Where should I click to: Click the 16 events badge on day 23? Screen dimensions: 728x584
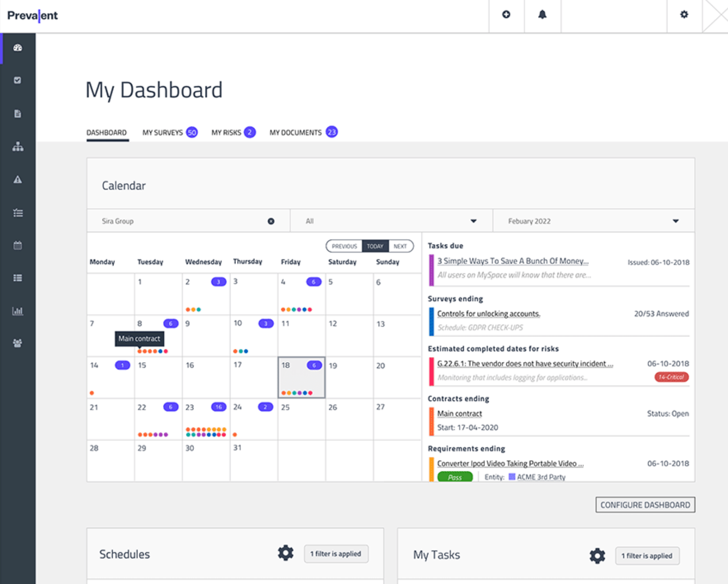[219, 407]
